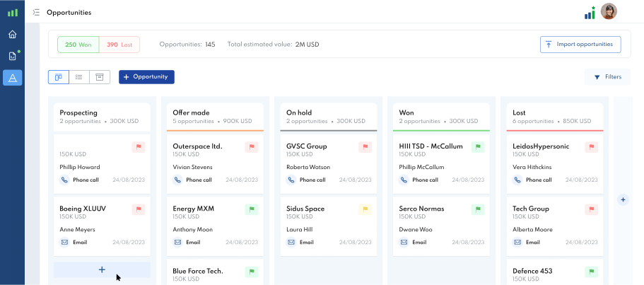Click the Opportunity add button

pos(146,77)
